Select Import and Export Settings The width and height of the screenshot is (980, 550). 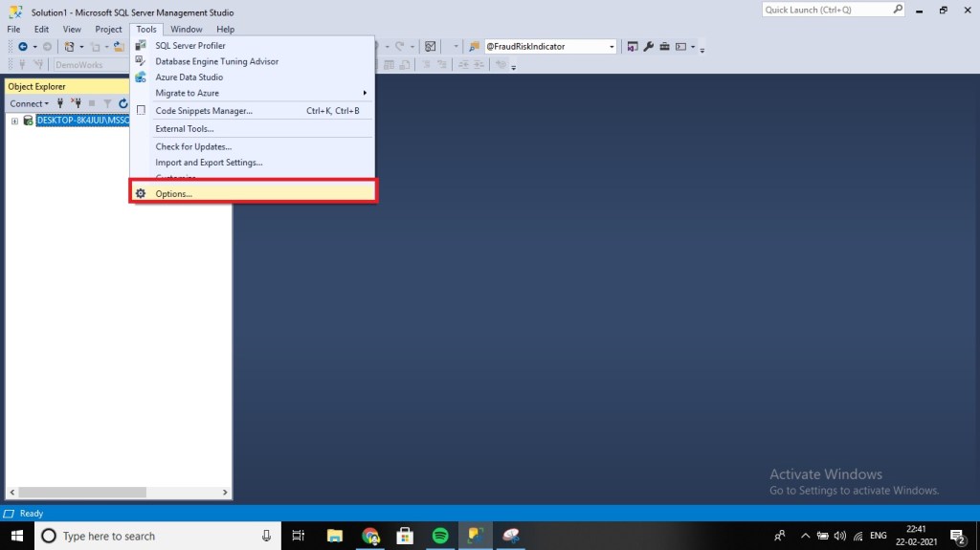tap(209, 163)
